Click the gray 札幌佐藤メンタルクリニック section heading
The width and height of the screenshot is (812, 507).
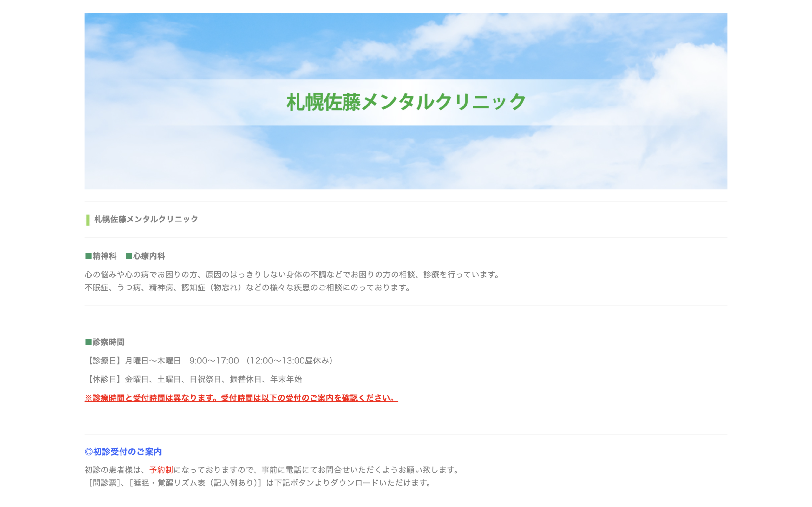coord(146,219)
